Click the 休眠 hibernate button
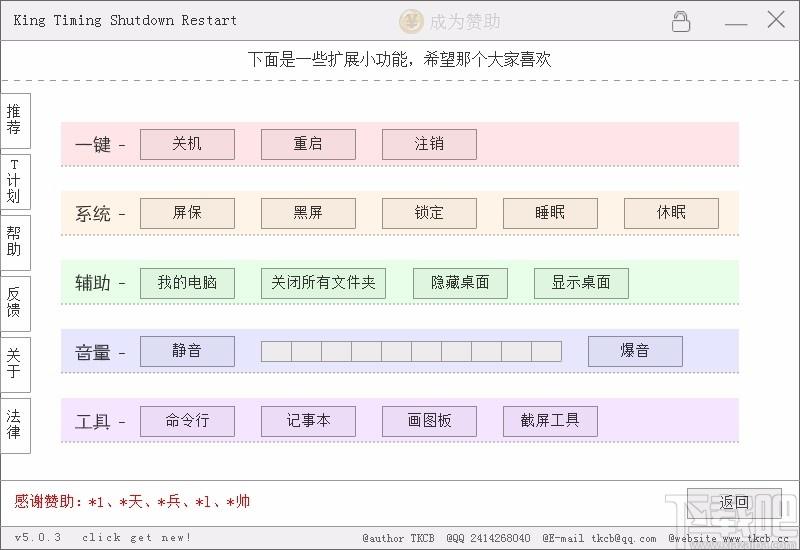This screenshot has width=800, height=550. (x=671, y=213)
